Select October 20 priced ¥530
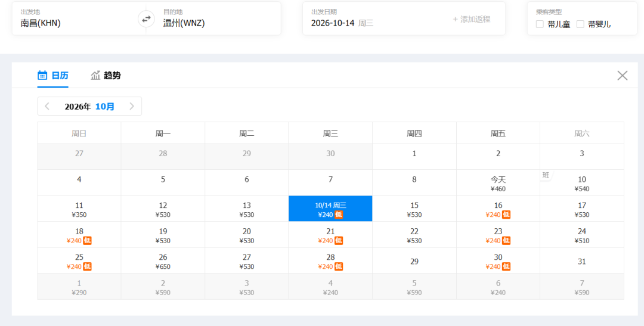The image size is (644, 326). point(247,234)
